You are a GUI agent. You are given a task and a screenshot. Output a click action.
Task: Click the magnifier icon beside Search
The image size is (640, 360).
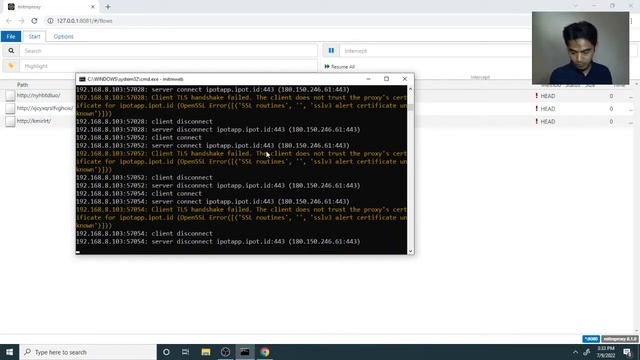11,51
